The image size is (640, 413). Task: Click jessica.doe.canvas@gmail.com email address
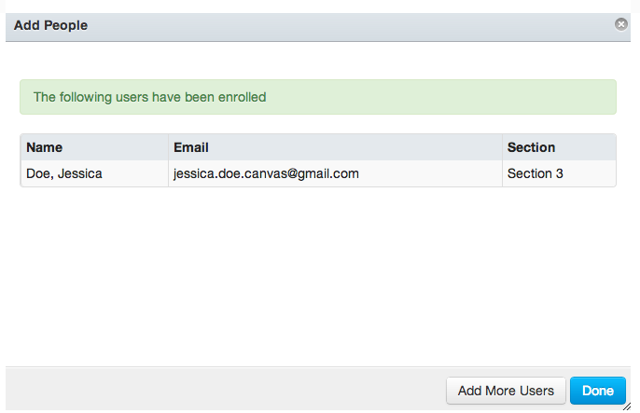click(266, 173)
